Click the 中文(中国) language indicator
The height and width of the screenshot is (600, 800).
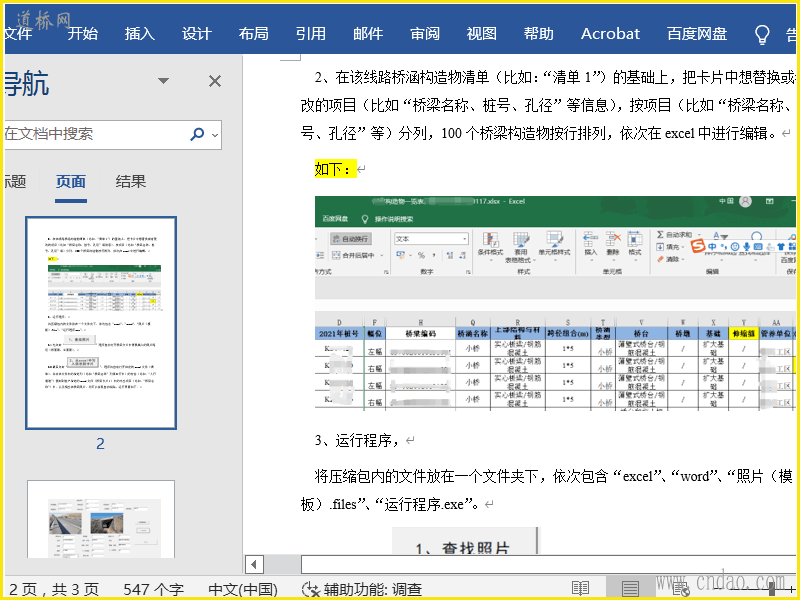pos(242,589)
